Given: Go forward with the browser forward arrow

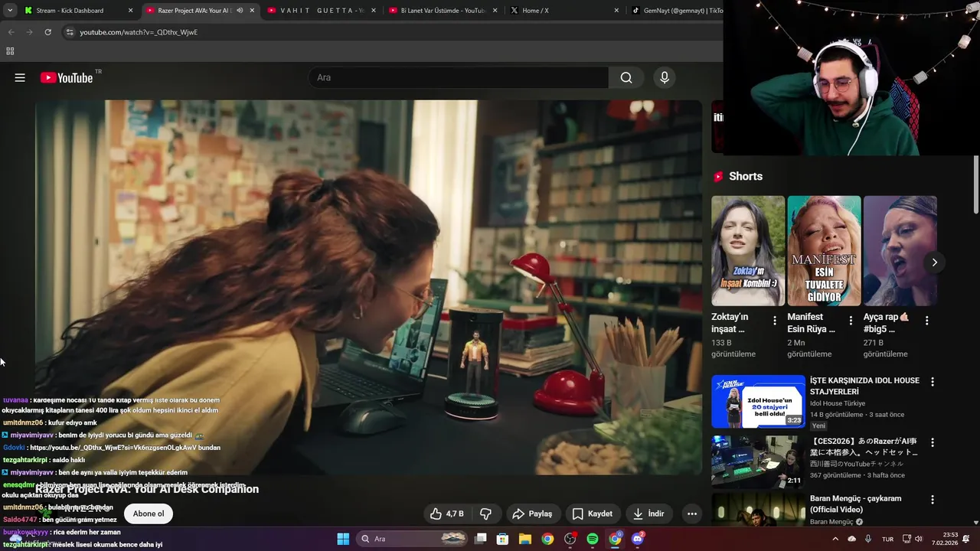Looking at the screenshot, I should 29,32.
